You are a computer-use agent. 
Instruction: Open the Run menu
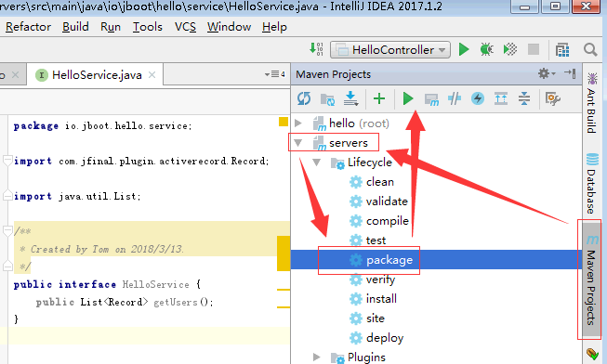(111, 27)
